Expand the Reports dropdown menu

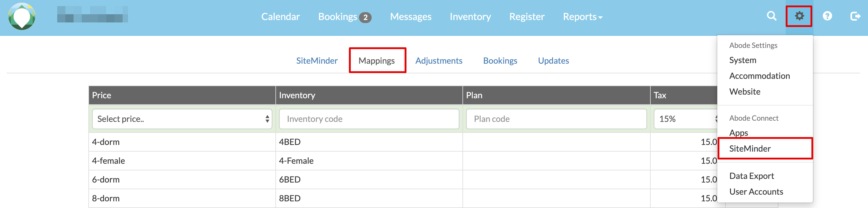click(583, 17)
